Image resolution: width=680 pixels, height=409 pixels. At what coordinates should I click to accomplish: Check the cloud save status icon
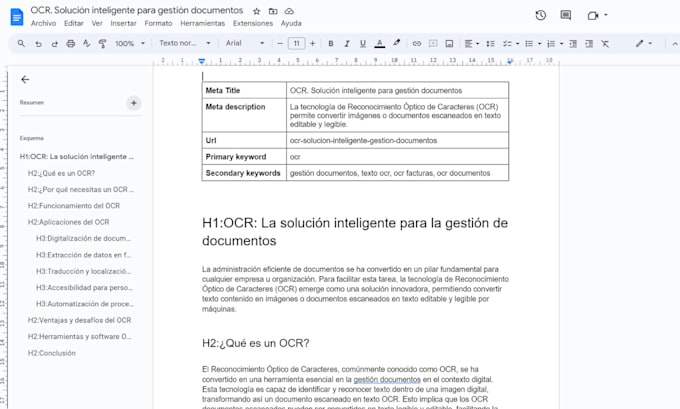[x=289, y=11]
